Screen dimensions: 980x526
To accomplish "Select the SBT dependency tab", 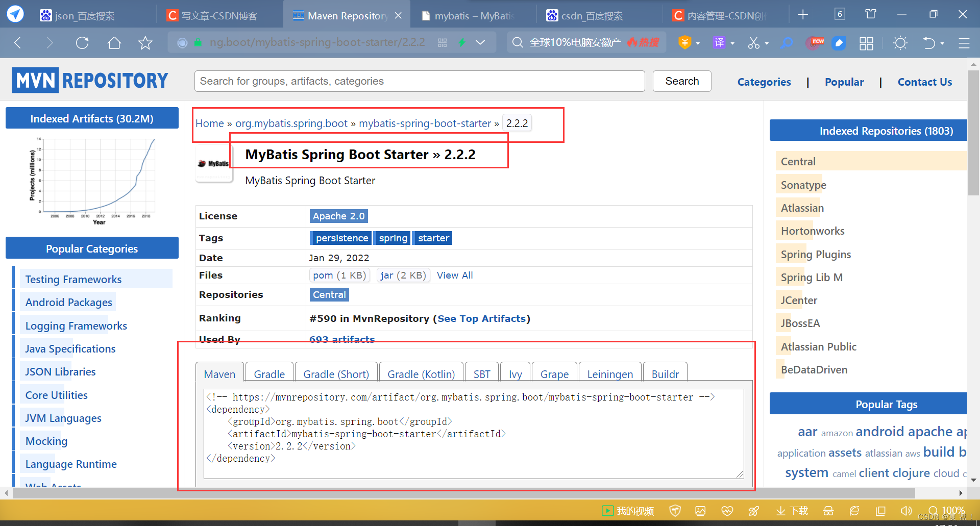I will [x=482, y=374].
